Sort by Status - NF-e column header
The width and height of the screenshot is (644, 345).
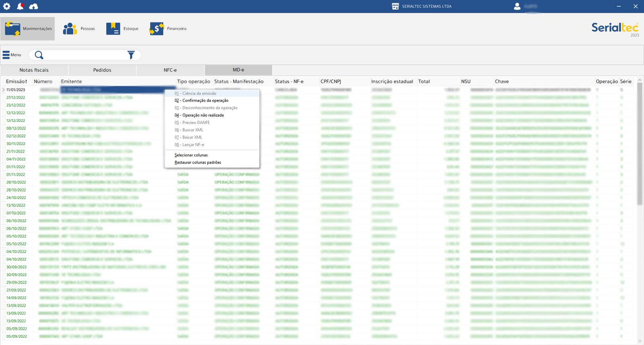(289, 81)
